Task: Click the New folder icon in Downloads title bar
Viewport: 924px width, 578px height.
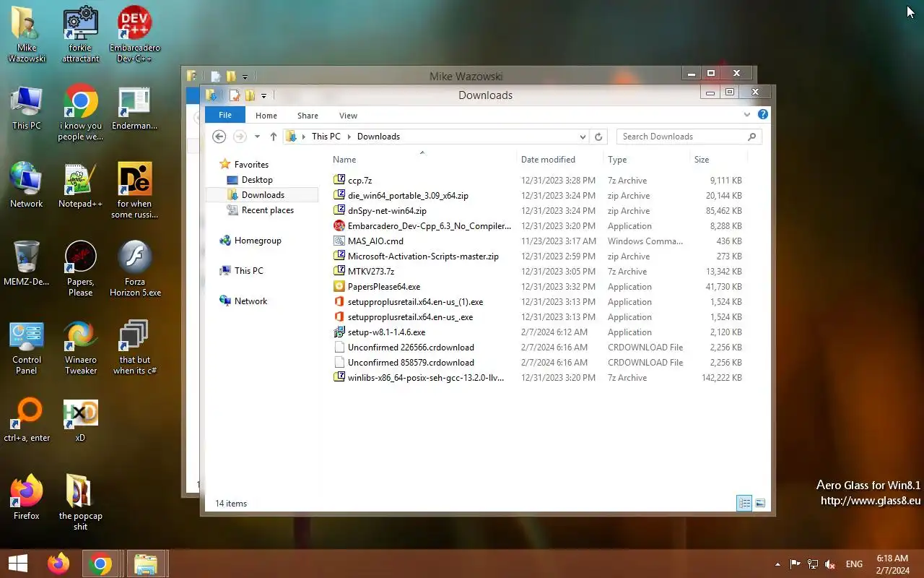Action: [x=250, y=95]
